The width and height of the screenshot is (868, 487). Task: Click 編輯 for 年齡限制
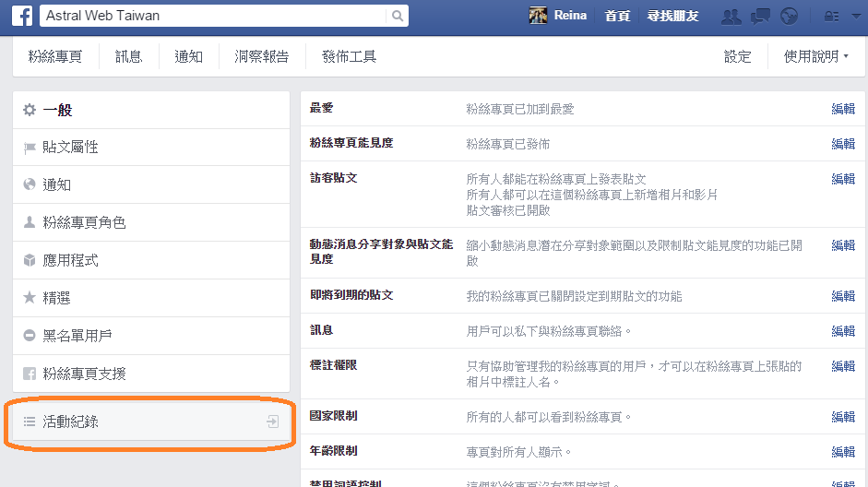point(843,452)
